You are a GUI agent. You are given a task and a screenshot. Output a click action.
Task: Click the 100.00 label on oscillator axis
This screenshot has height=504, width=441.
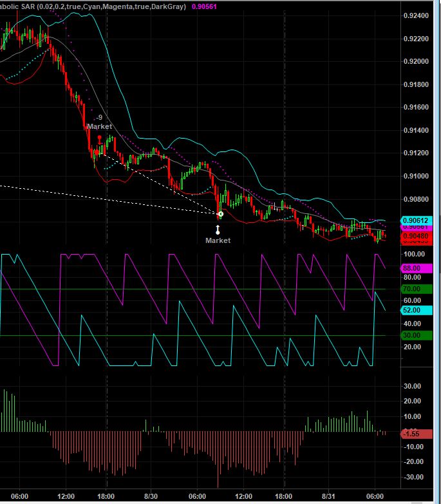(x=413, y=255)
